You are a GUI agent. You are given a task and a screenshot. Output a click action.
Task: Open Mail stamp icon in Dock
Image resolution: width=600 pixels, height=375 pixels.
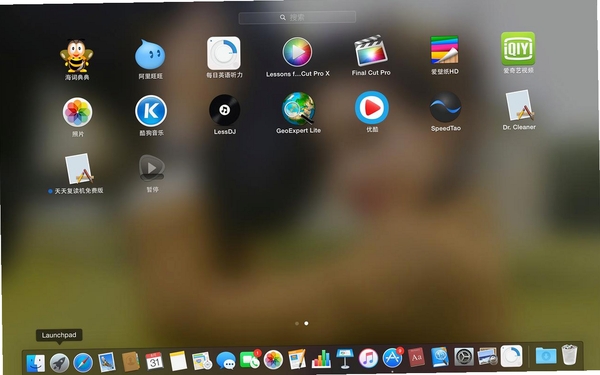click(107, 362)
